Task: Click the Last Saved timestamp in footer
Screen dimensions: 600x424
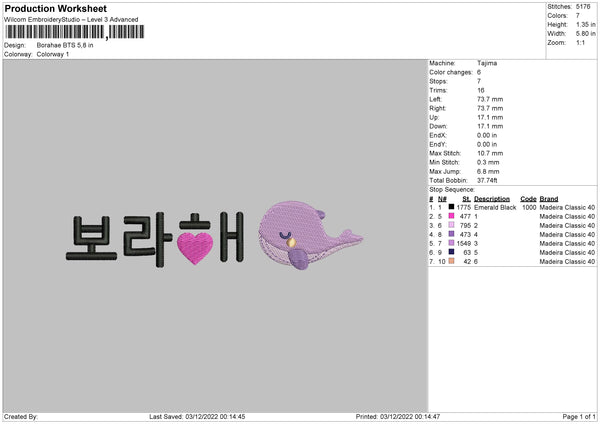Action: click(x=197, y=417)
